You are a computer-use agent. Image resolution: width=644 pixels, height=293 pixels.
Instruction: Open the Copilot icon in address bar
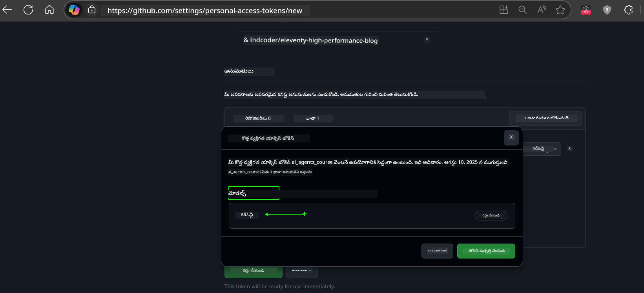click(x=74, y=10)
